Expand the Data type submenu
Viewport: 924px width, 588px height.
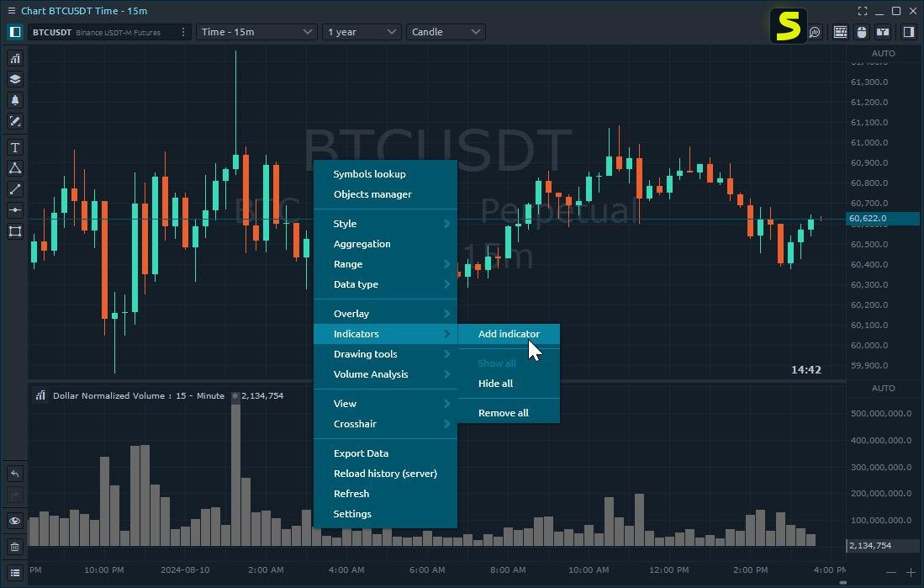click(385, 284)
